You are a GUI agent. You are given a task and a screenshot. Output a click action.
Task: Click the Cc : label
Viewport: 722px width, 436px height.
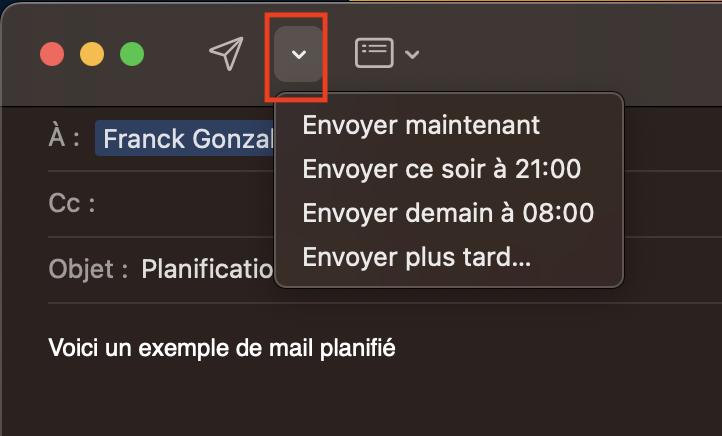pos(72,203)
